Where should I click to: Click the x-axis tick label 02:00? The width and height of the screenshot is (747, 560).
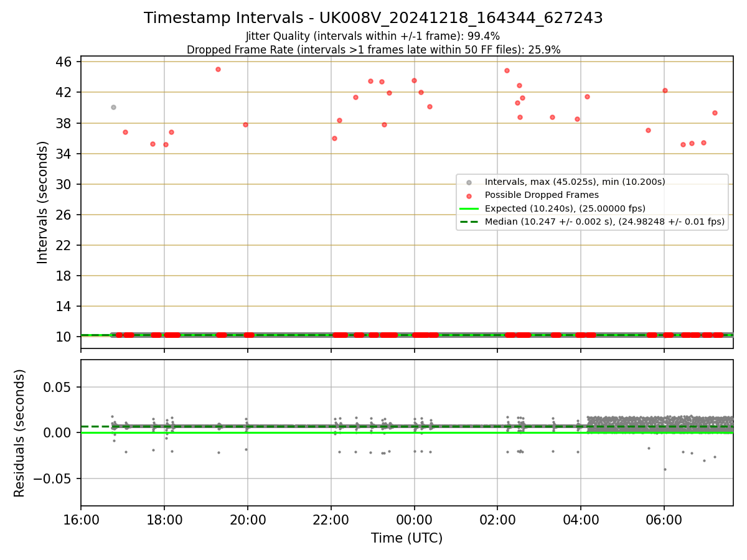pyautogui.click(x=498, y=519)
